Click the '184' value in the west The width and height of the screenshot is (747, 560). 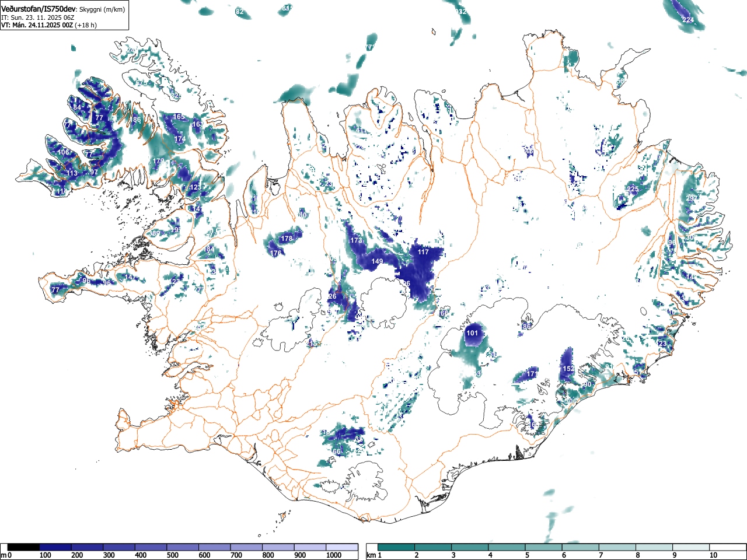pos(208,249)
